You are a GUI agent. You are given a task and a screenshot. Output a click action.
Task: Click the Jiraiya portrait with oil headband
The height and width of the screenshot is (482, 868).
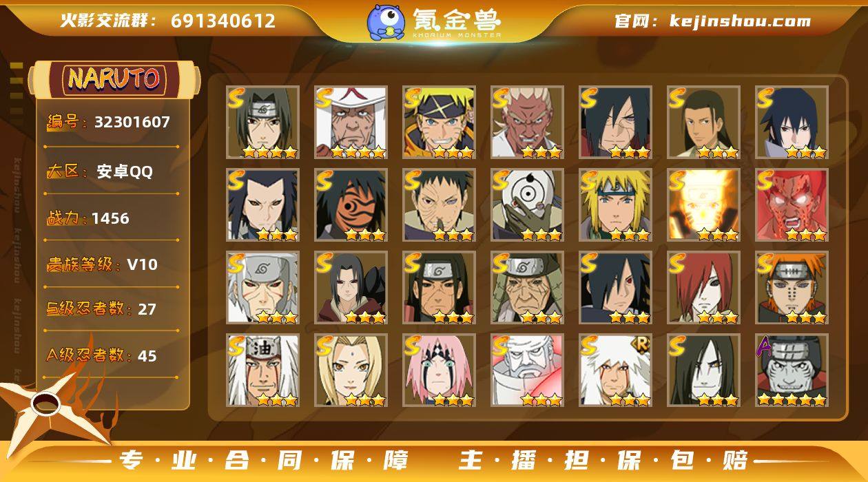[262, 370]
